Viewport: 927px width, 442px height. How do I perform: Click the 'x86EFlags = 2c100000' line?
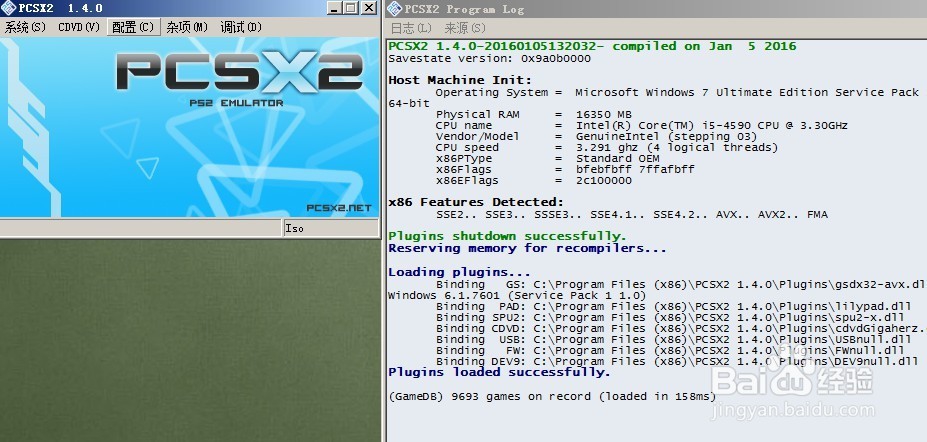coord(533,180)
